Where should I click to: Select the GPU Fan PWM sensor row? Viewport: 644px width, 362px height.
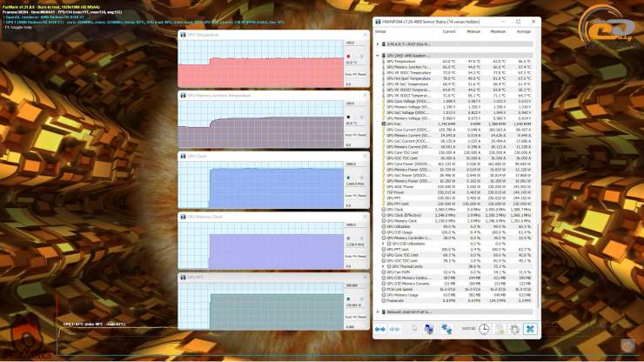(458, 272)
